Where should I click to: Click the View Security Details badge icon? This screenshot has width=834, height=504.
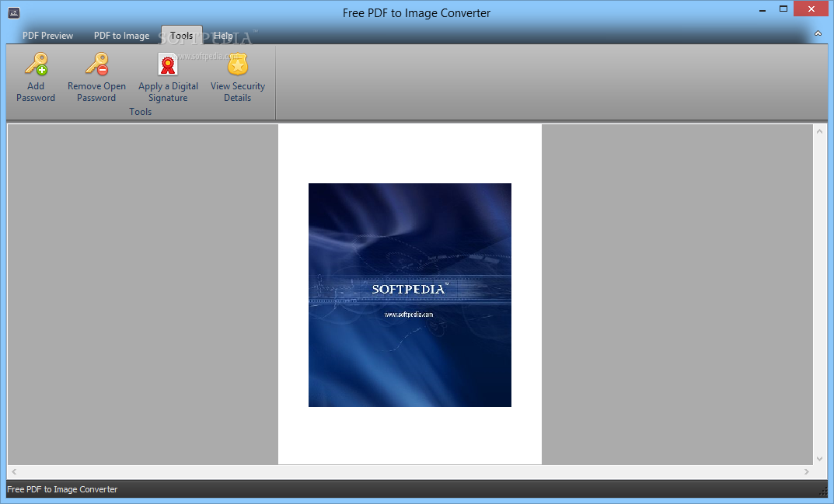[x=238, y=64]
